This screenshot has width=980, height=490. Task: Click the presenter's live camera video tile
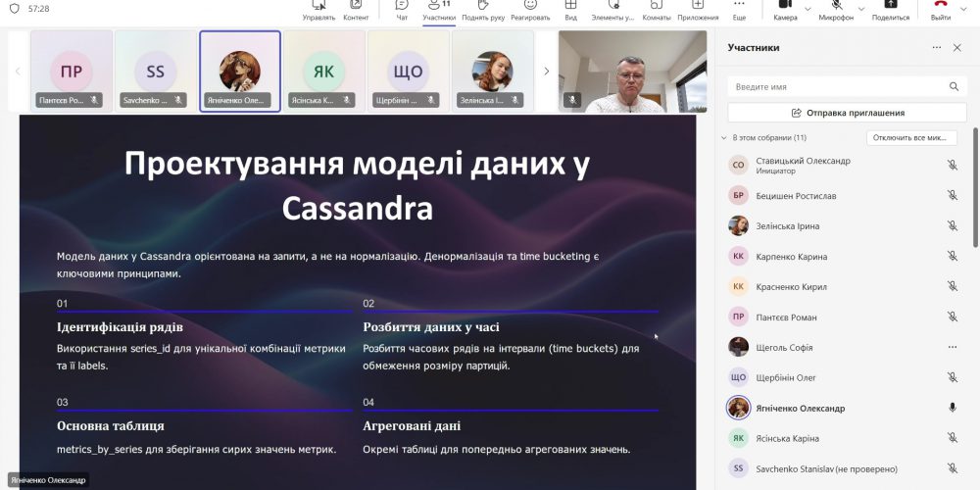632,72
